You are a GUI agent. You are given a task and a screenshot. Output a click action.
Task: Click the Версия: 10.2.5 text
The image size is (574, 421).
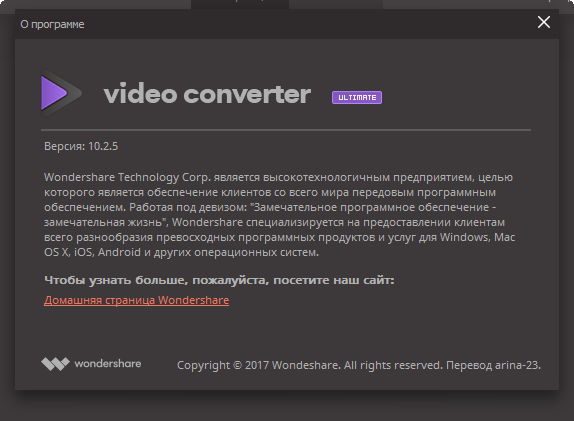(x=81, y=146)
